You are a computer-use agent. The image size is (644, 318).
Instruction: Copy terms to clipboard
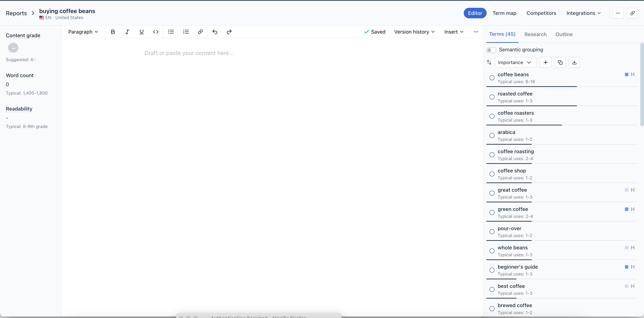[560, 62]
